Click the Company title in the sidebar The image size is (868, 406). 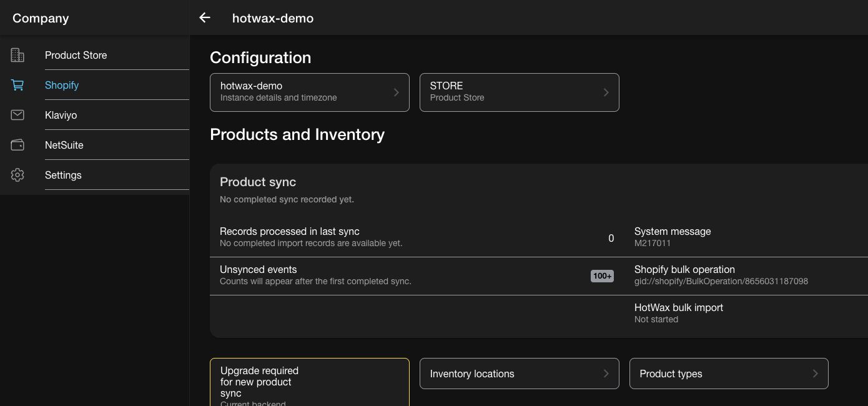41,18
